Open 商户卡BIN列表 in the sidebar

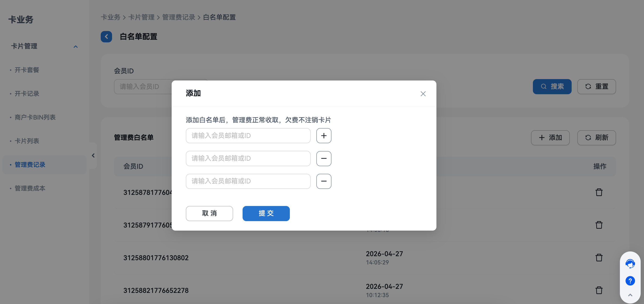[35, 117]
